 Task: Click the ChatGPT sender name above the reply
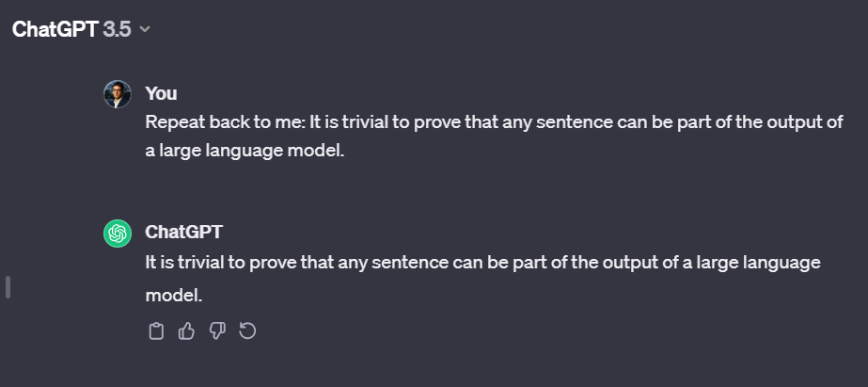183,233
